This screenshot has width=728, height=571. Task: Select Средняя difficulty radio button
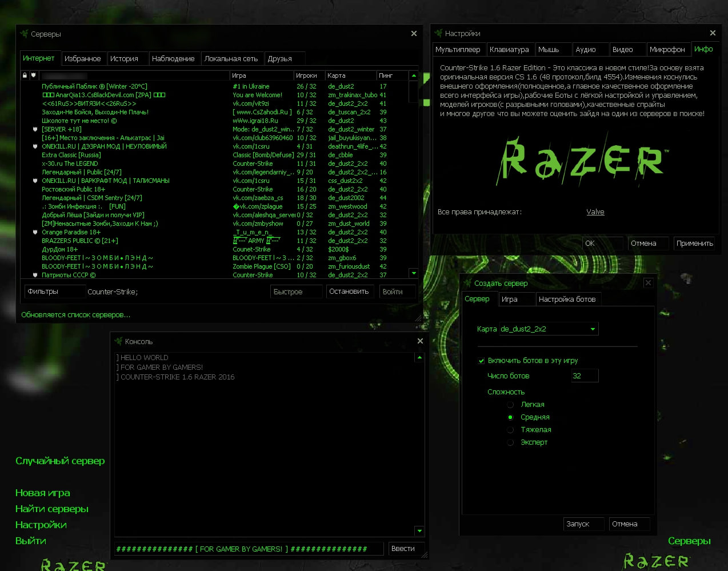pos(510,417)
